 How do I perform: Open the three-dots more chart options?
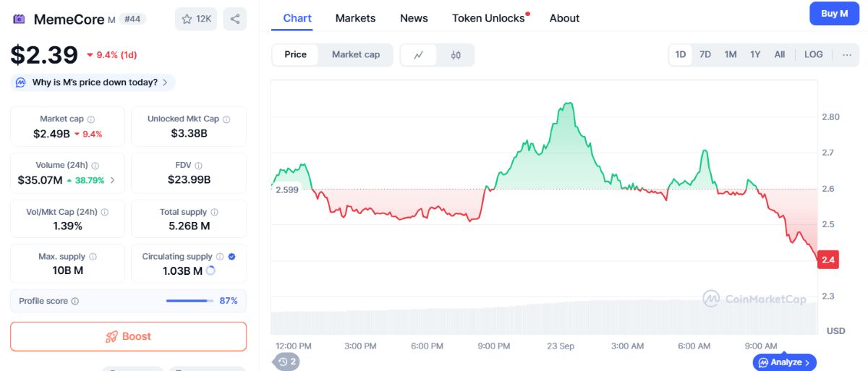pyautogui.click(x=847, y=54)
